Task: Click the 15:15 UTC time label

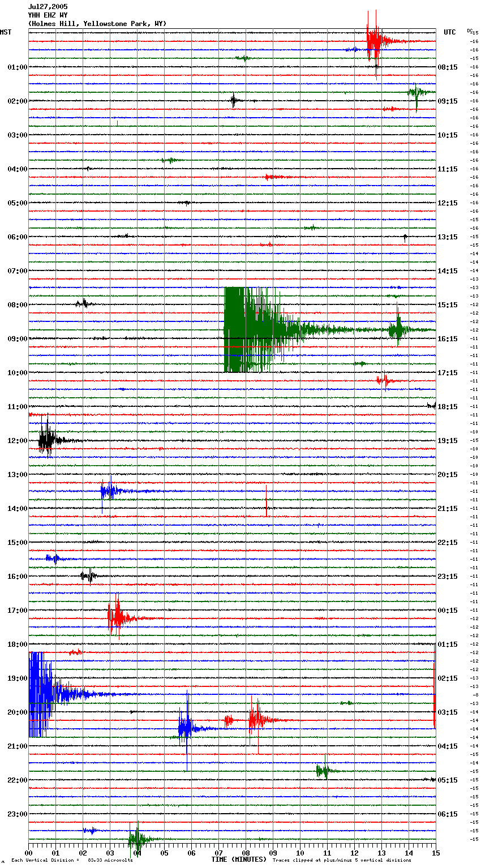Action: click(448, 305)
